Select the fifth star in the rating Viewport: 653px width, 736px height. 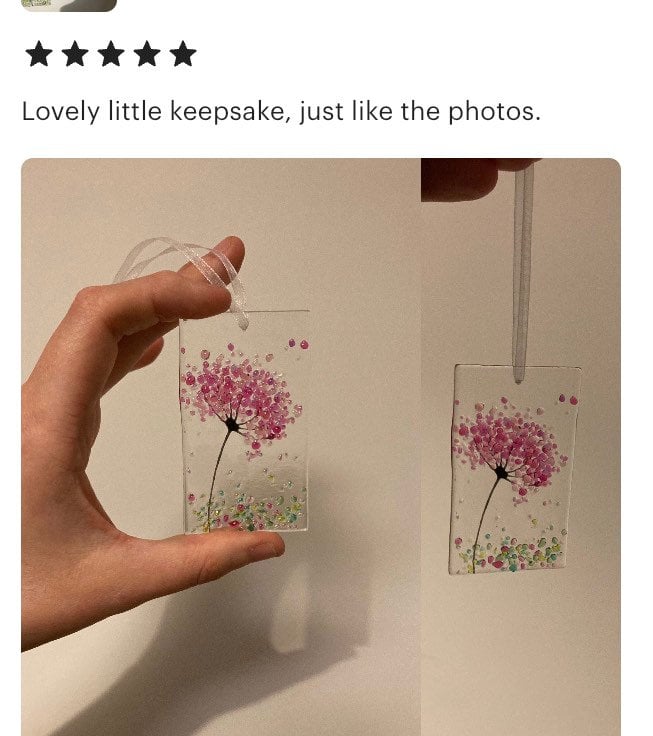click(x=183, y=54)
